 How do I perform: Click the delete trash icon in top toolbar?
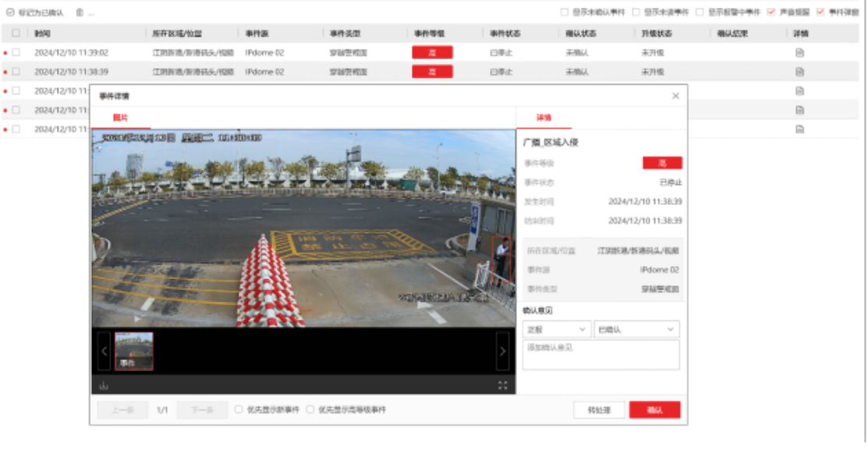tap(80, 12)
